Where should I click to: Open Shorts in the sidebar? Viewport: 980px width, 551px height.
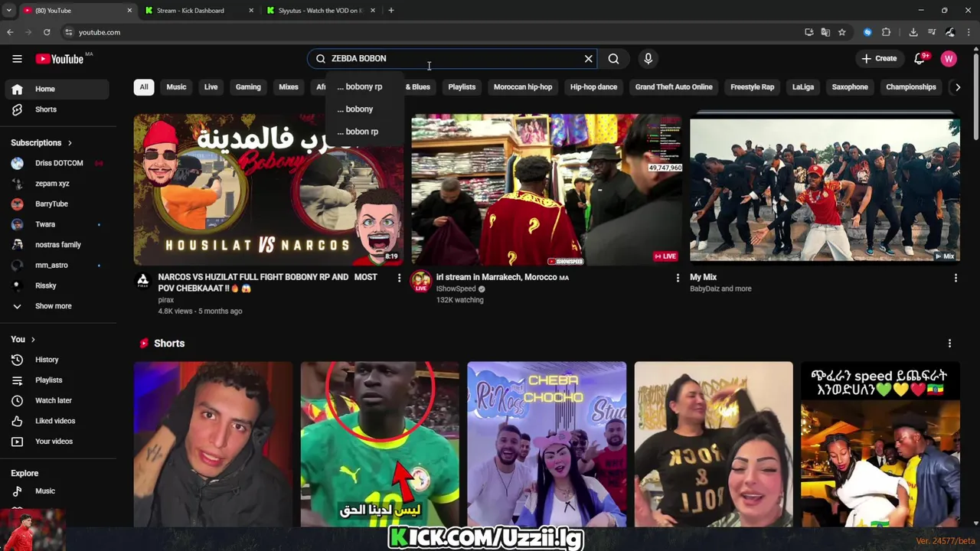pos(58,109)
